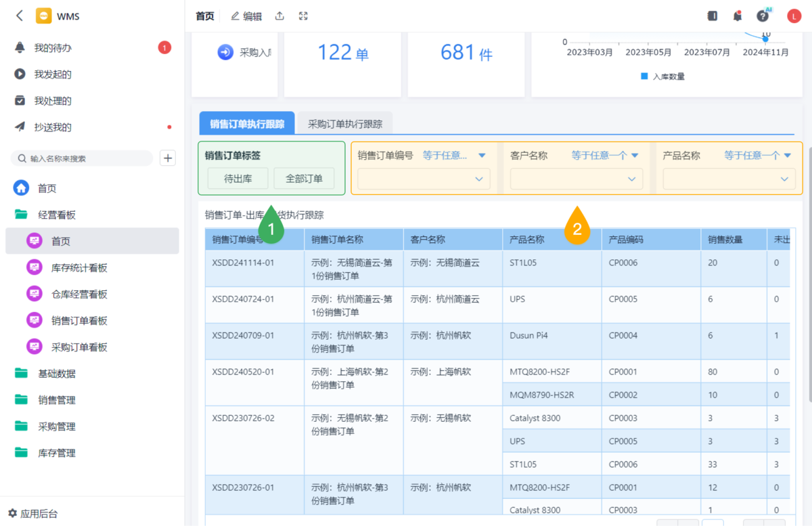812x526 pixels.
Task: Open the 编辑 (Edit) mode with pencil icon
Action: point(246,16)
